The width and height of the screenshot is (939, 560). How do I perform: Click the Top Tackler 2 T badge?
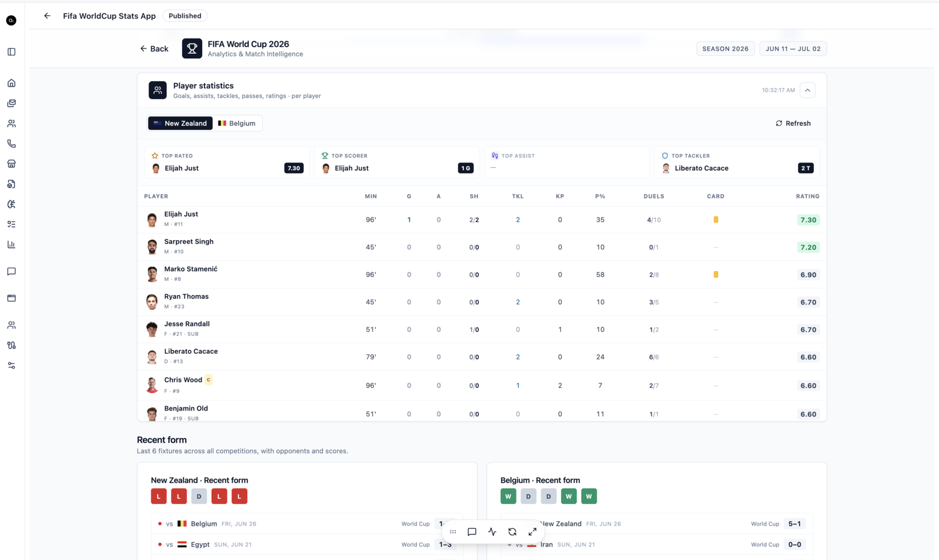[x=805, y=168]
